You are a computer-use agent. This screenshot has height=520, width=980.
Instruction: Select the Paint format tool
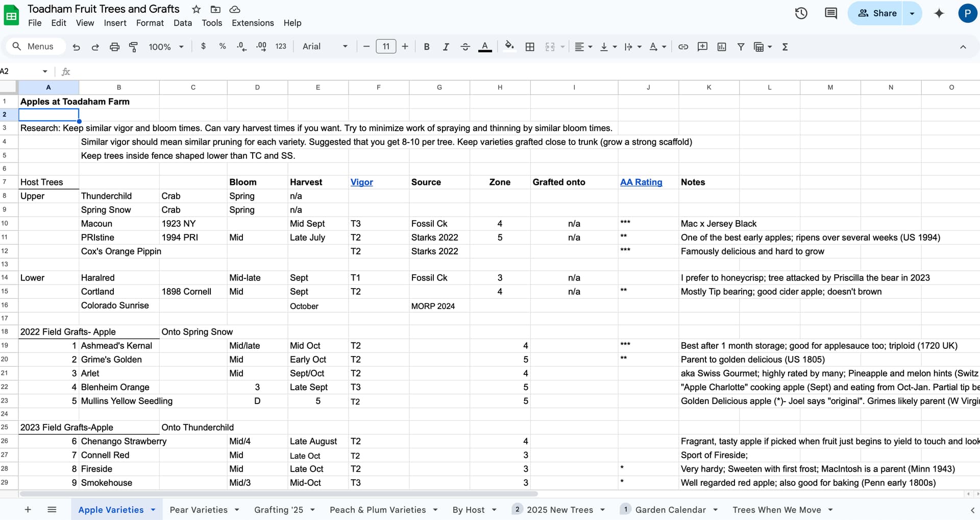click(x=133, y=47)
